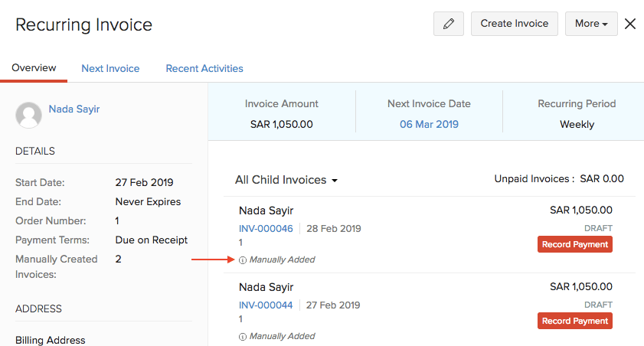
Task: Switch to the Overview tab
Action: click(x=34, y=68)
